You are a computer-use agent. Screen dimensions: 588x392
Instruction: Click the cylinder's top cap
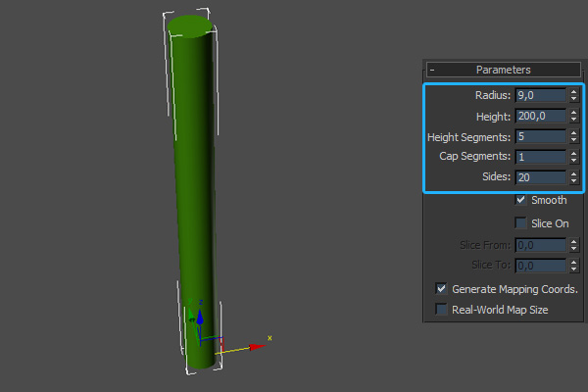(188, 25)
